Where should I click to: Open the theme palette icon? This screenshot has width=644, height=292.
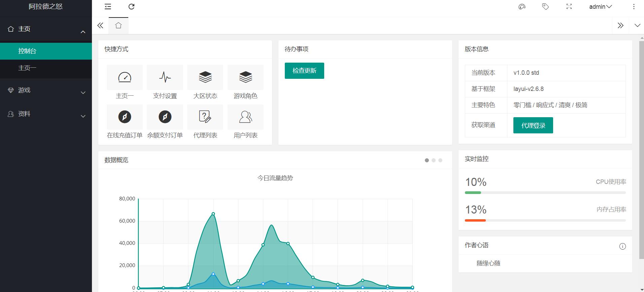(x=522, y=7)
